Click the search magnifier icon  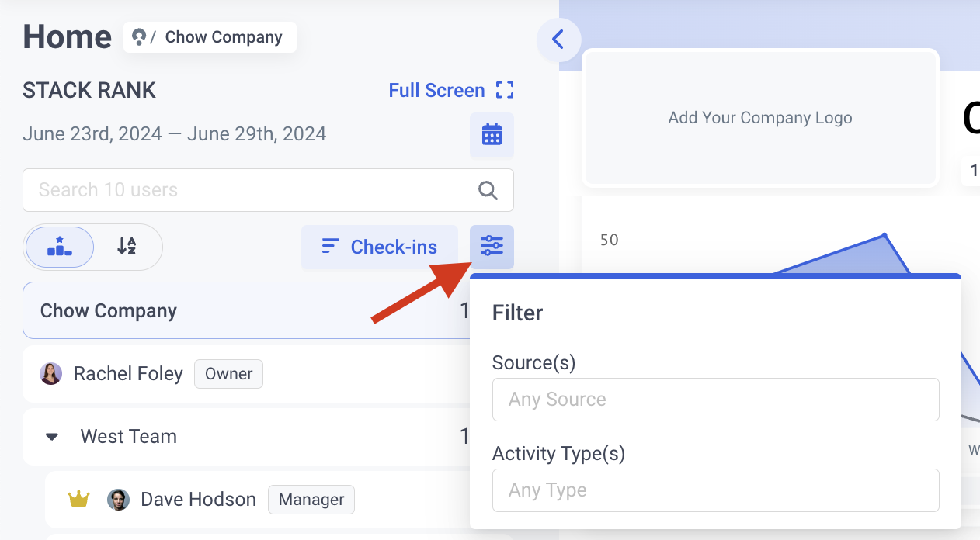click(488, 190)
